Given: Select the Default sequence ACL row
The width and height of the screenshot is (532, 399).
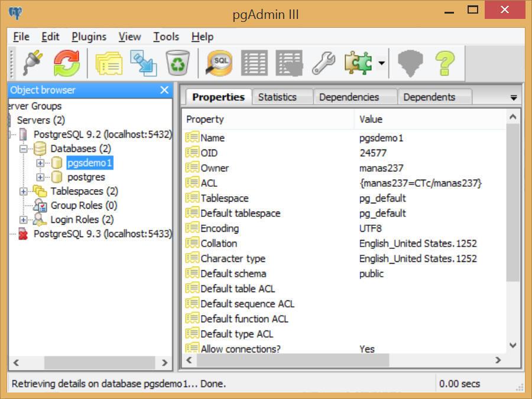Looking at the screenshot, I should pos(345,304).
